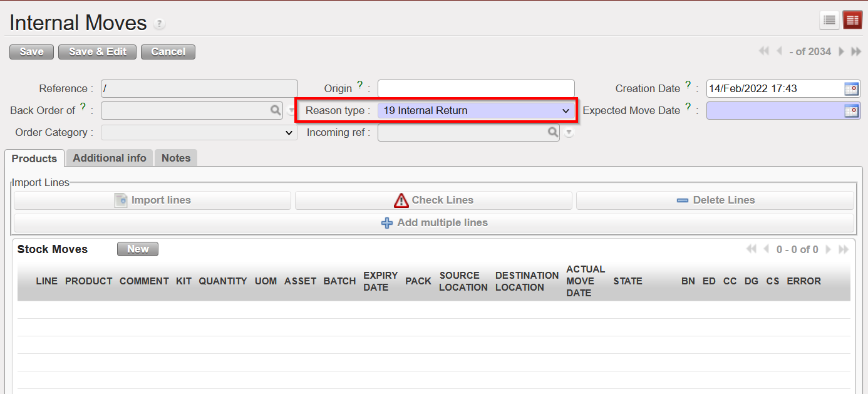Switch to Additional info tab

tap(110, 158)
